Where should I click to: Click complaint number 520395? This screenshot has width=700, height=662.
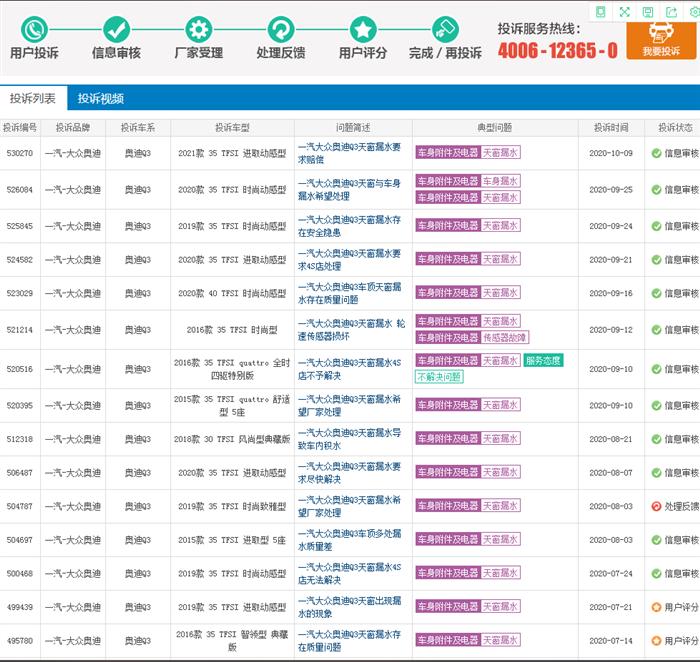20,406
